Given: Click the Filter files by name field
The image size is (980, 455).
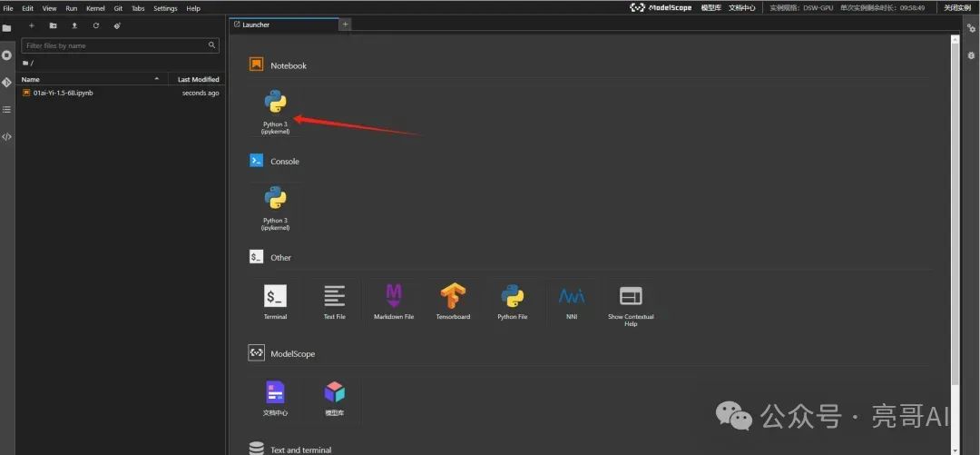Looking at the screenshot, I should pyautogui.click(x=120, y=45).
